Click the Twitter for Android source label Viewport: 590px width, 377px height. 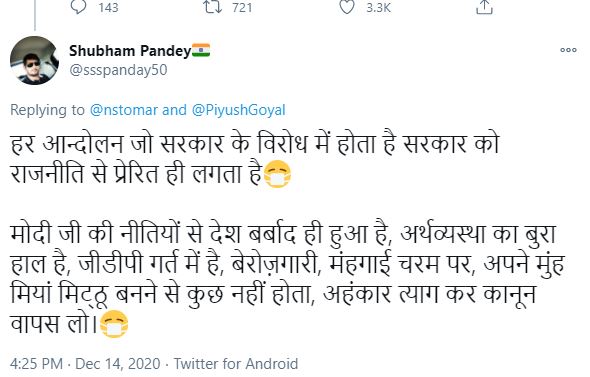click(x=236, y=364)
